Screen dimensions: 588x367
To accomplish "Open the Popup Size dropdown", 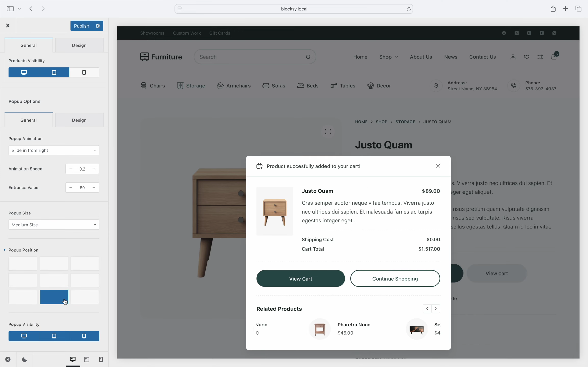I will (x=54, y=225).
